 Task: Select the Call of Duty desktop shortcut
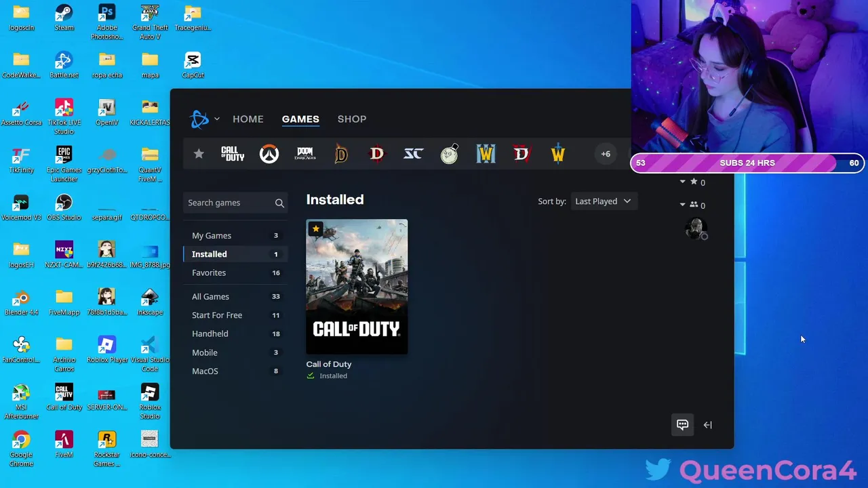click(64, 397)
